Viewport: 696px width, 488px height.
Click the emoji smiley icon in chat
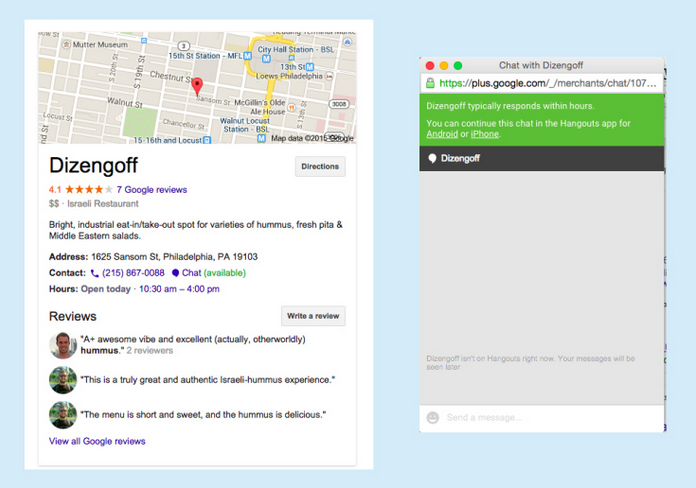coord(433,417)
